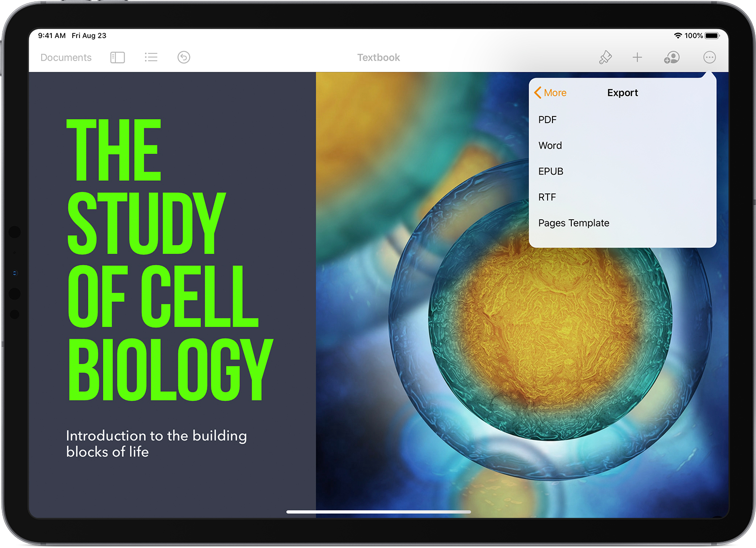Open page thumbnails with the sidebar icon
The image size is (756, 548).
[x=117, y=57]
